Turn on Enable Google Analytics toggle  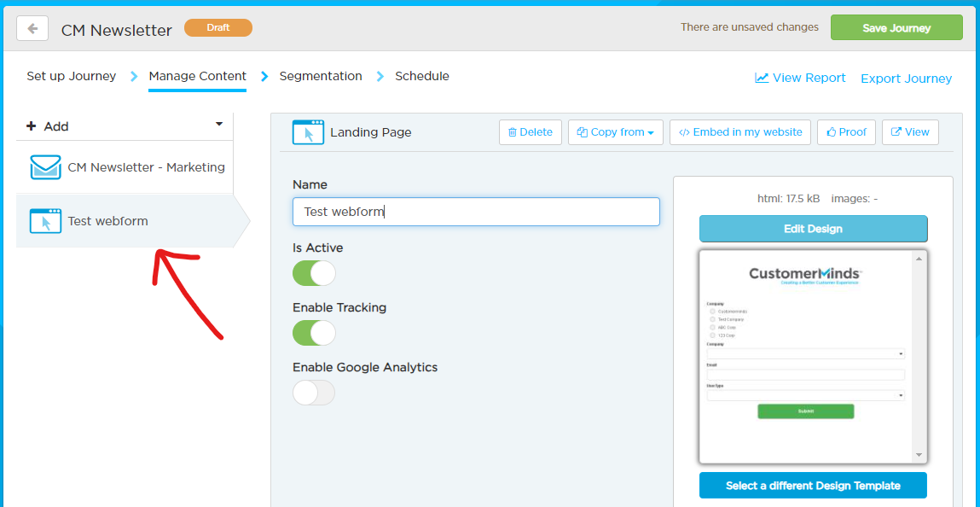(315, 393)
